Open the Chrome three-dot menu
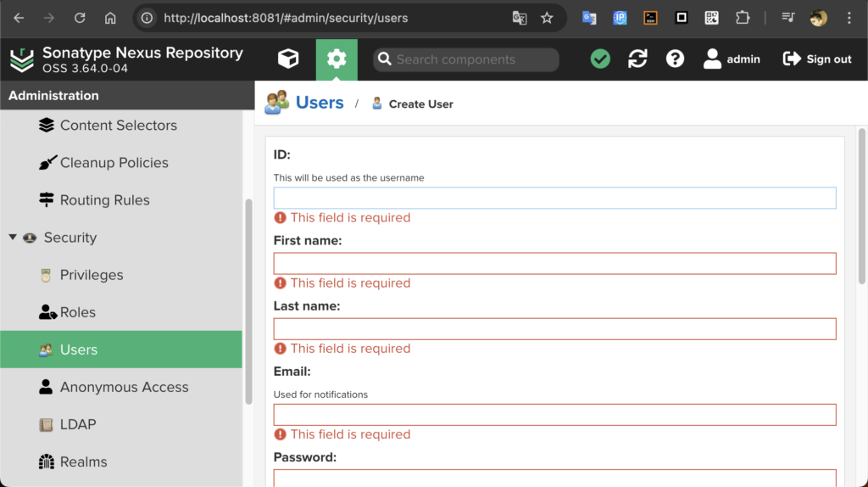Image resolution: width=868 pixels, height=487 pixels. point(849,18)
